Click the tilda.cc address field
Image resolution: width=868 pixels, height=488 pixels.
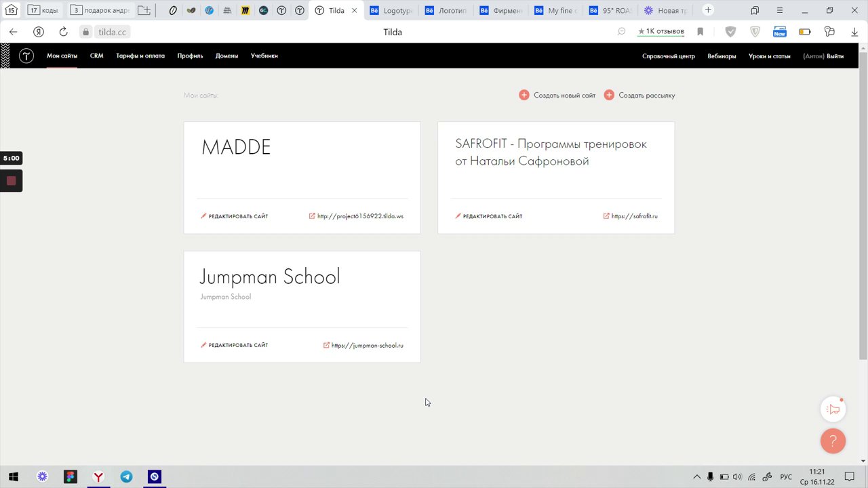click(113, 32)
